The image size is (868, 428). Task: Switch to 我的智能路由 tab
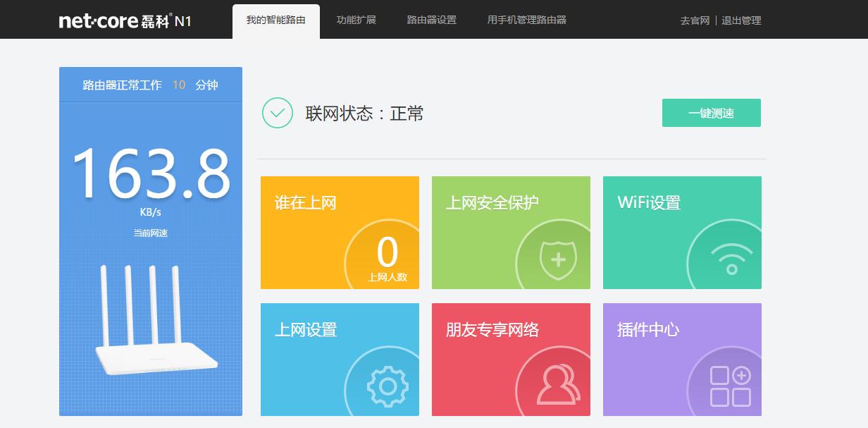click(x=276, y=20)
